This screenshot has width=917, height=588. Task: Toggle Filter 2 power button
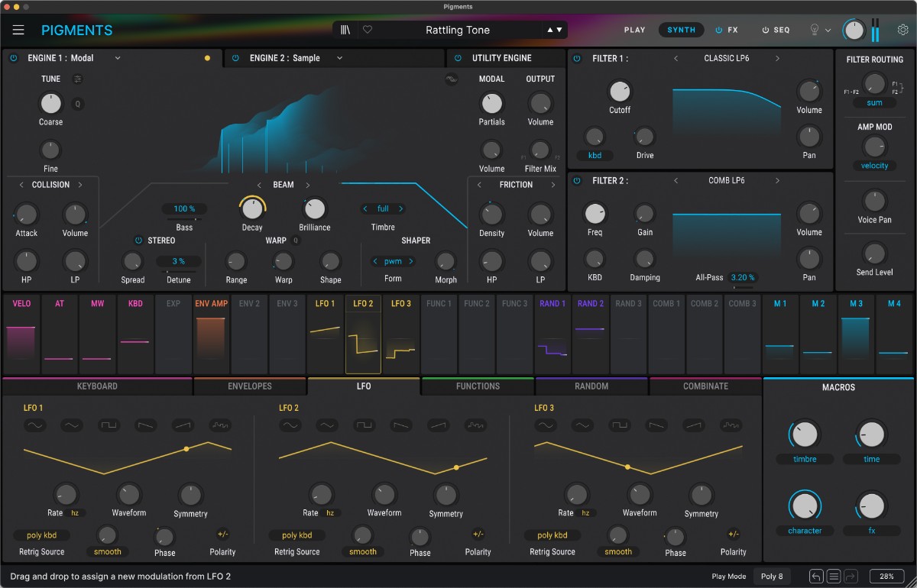point(577,181)
